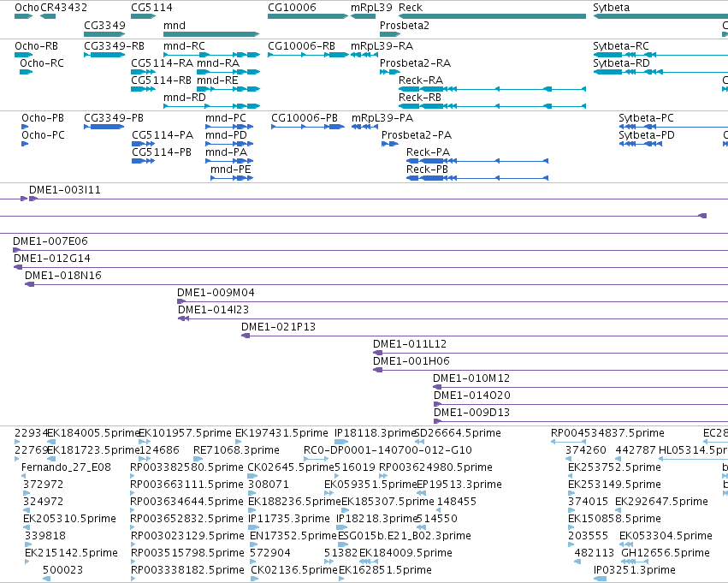728x583 pixels.
Task: Click the CG5114 gene feature
Action: click(144, 16)
